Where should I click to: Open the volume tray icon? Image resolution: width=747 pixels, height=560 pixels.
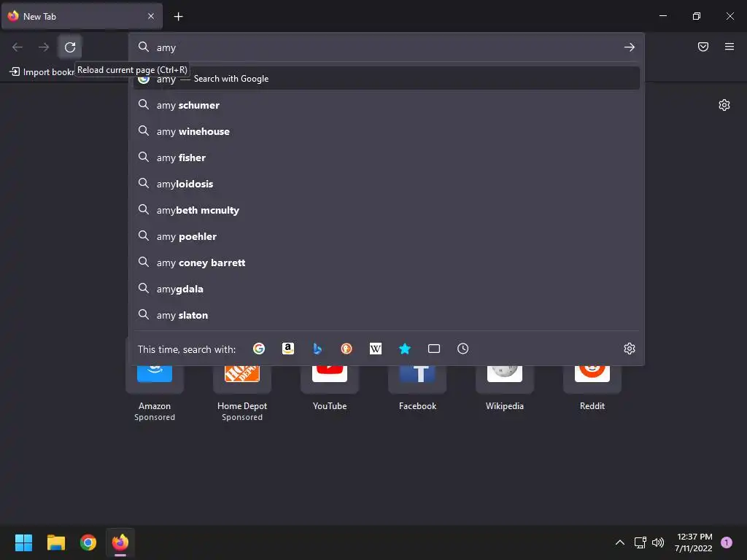point(658,542)
